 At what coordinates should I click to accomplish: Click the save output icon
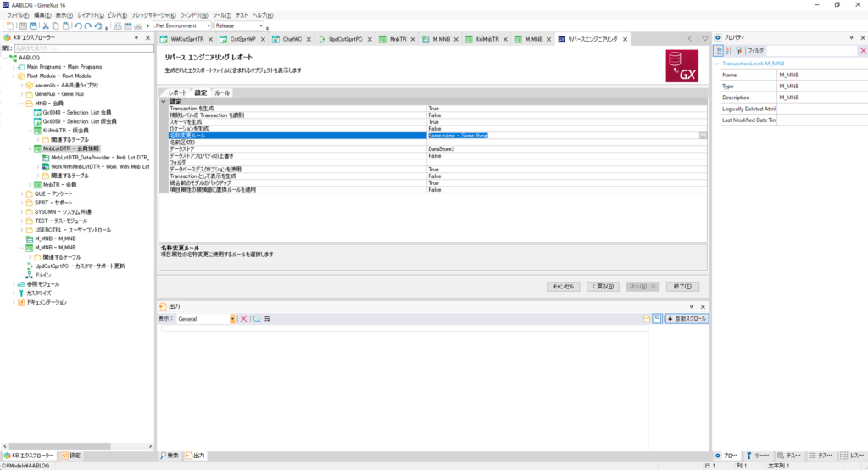(657, 319)
